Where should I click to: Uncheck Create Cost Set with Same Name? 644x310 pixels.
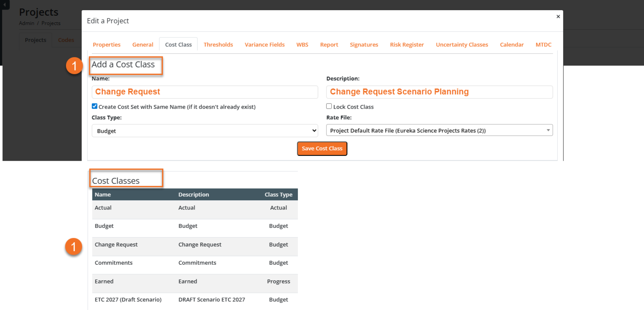pos(95,106)
